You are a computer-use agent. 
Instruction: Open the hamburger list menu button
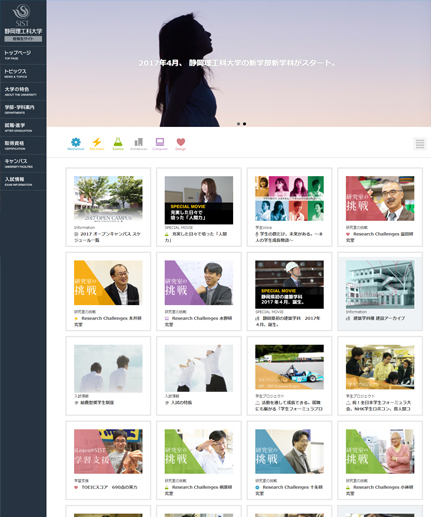click(420, 144)
